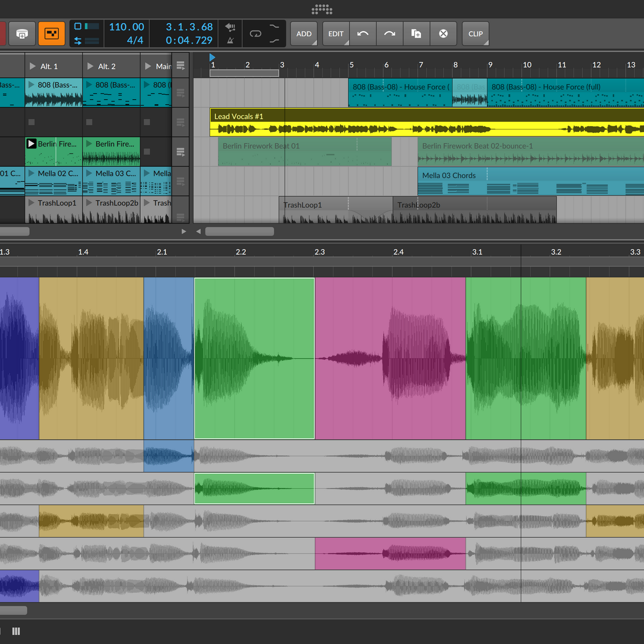Click bar 8 in the arranger ruler
Image resolution: width=644 pixels, height=644 pixels.
[456, 64]
